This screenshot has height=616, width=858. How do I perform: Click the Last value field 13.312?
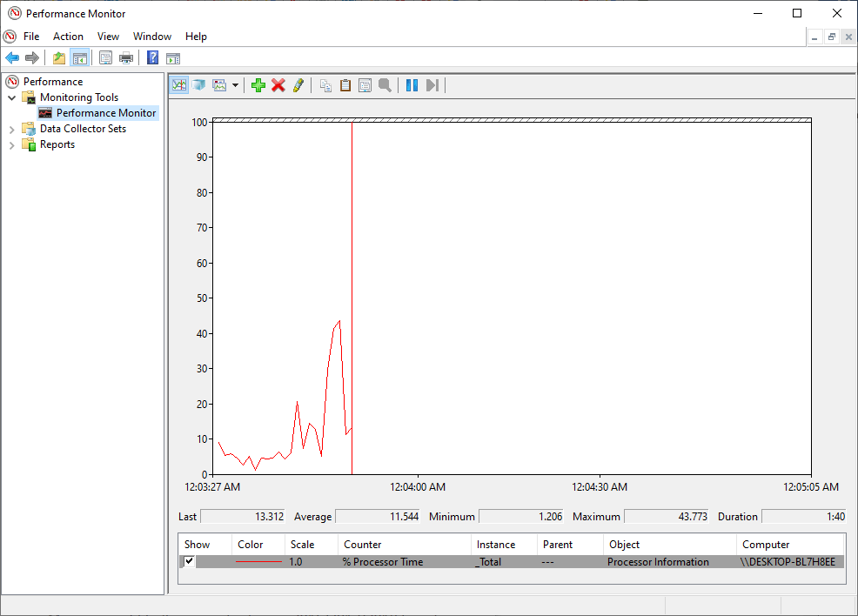[x=243, y=517]
